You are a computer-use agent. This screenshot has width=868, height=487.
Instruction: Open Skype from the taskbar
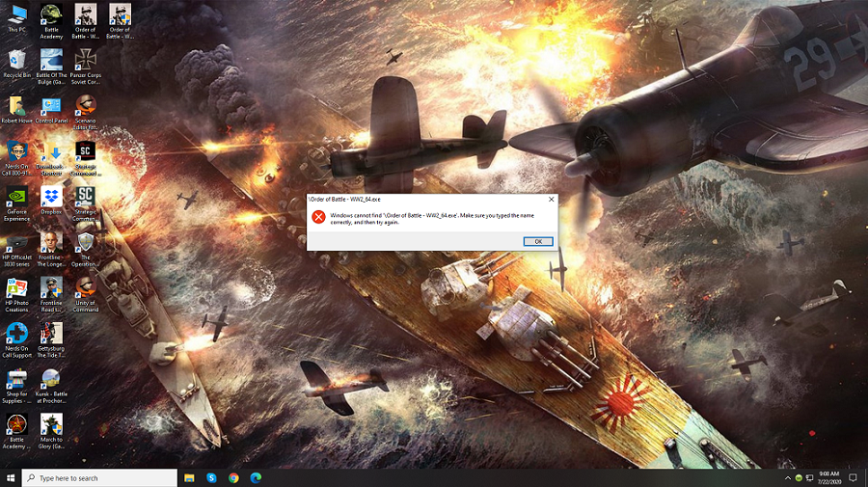pos(211,477)
